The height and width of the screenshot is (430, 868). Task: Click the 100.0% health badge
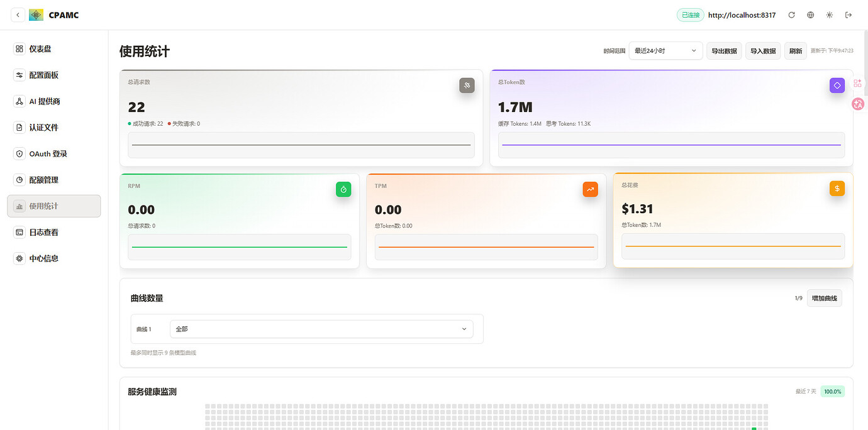click(833, 392)
